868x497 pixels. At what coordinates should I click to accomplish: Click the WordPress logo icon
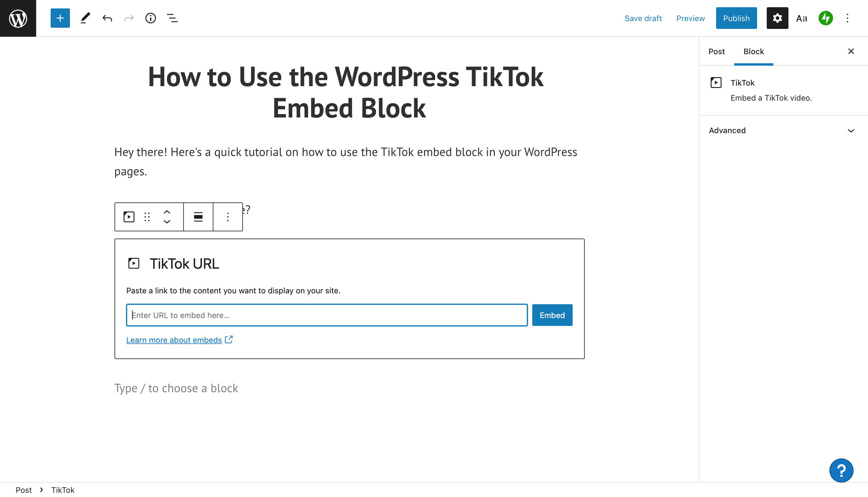point(18,18)
